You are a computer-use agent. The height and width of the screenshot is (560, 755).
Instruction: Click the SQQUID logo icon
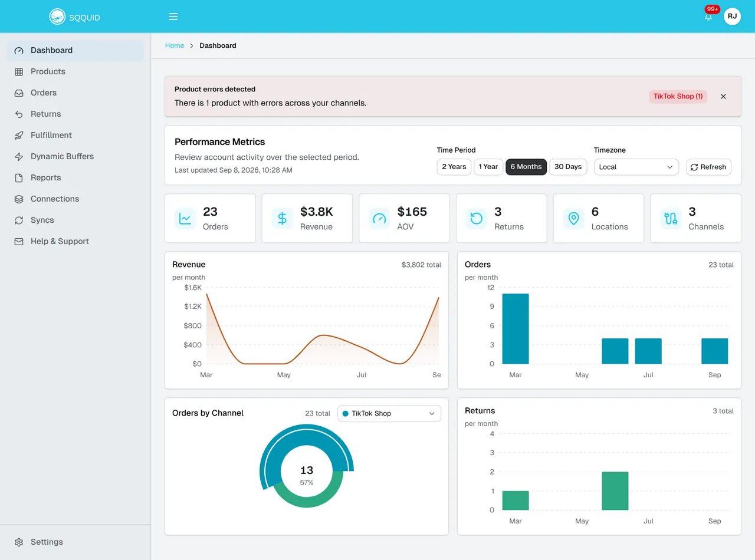point(57,17)
